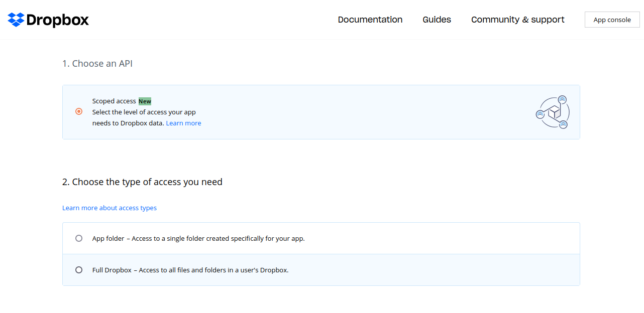Screen dimensions: 644x313
Task: Select the Scoped access radio button
Action: pos(79,111)
